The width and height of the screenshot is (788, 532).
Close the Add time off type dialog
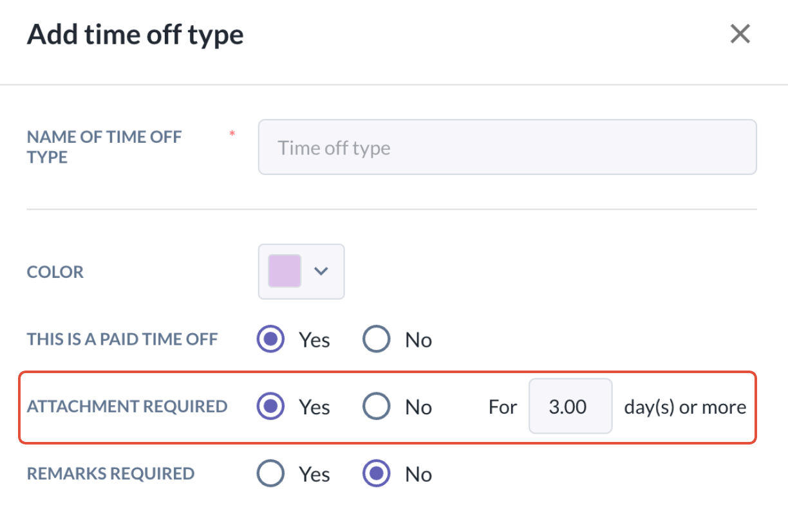pyautogui.click(x=740, y=34)
